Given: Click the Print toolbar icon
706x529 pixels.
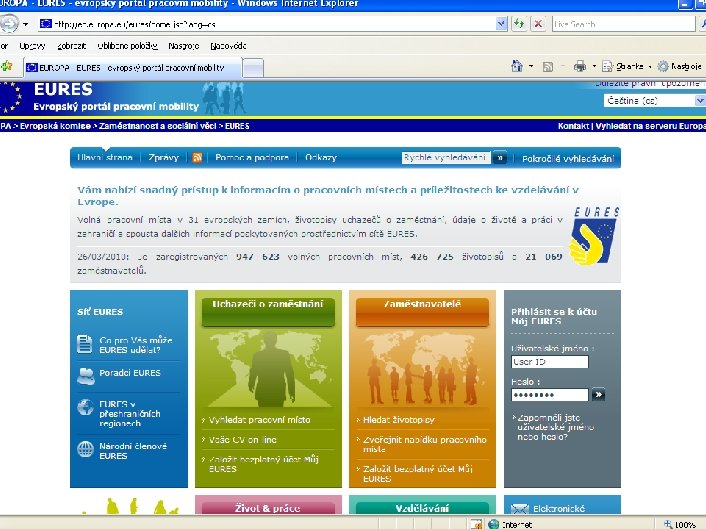Looking at the screenshot, I should 580,67.
